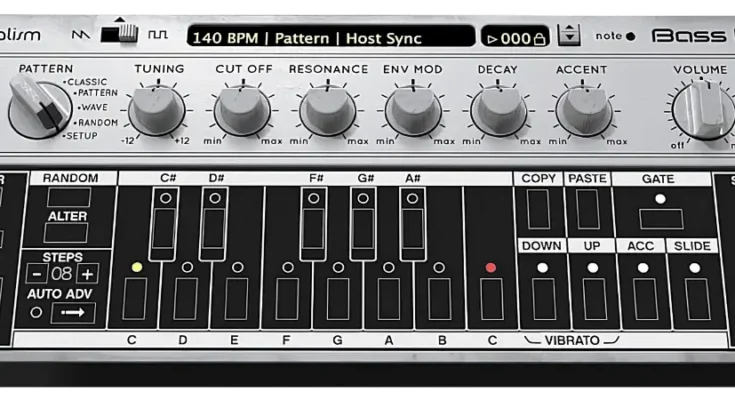This screenshot has width=735, height=400.
Task: Click the Copy pattern button
Action: click(x=539, y=211)
